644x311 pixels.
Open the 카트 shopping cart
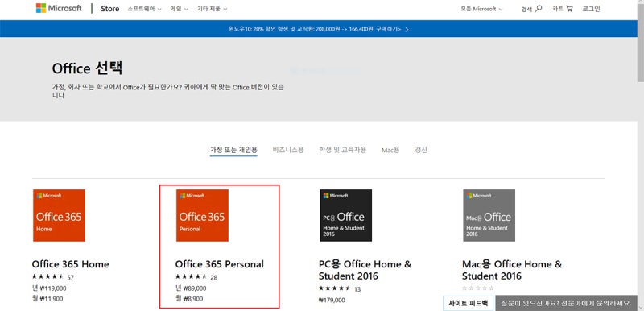[562, 9]
